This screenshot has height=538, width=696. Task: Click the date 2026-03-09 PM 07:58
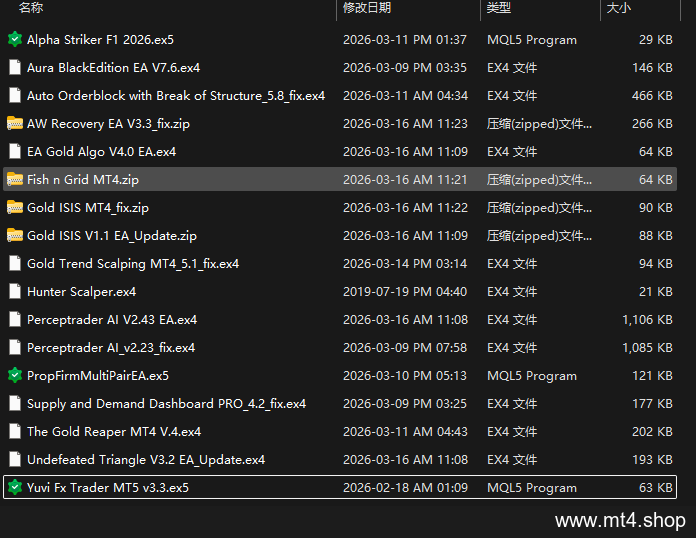pos(405,347)
